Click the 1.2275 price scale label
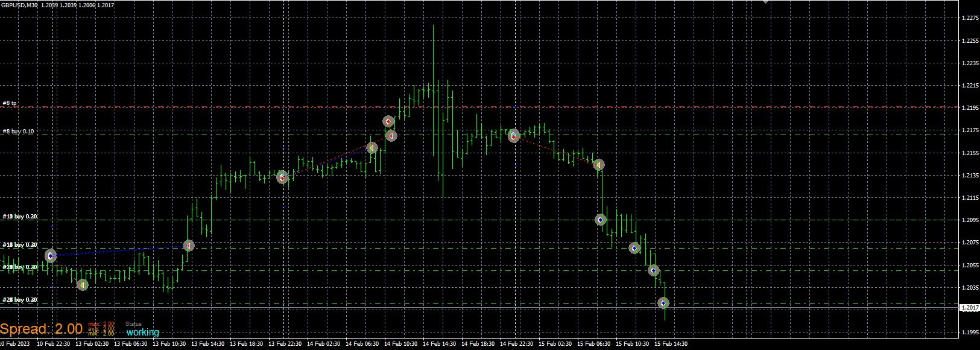The height and width of the screenshot is (350, 980). [x=970, y=18]
